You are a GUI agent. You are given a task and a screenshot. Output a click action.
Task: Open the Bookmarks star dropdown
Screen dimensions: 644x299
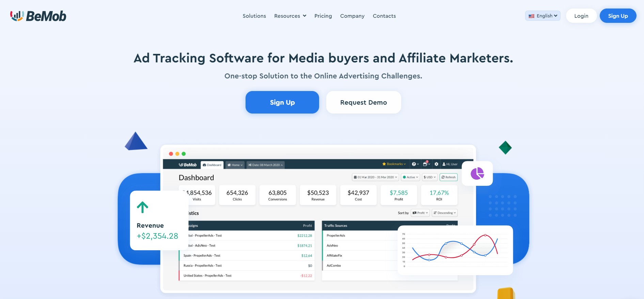click(x=394, y=164)
